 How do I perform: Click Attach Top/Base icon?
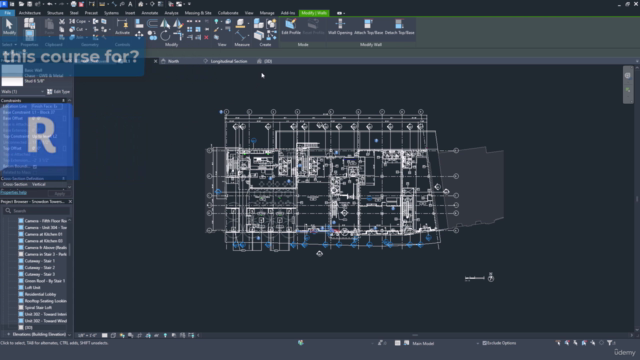click(368, 24)
